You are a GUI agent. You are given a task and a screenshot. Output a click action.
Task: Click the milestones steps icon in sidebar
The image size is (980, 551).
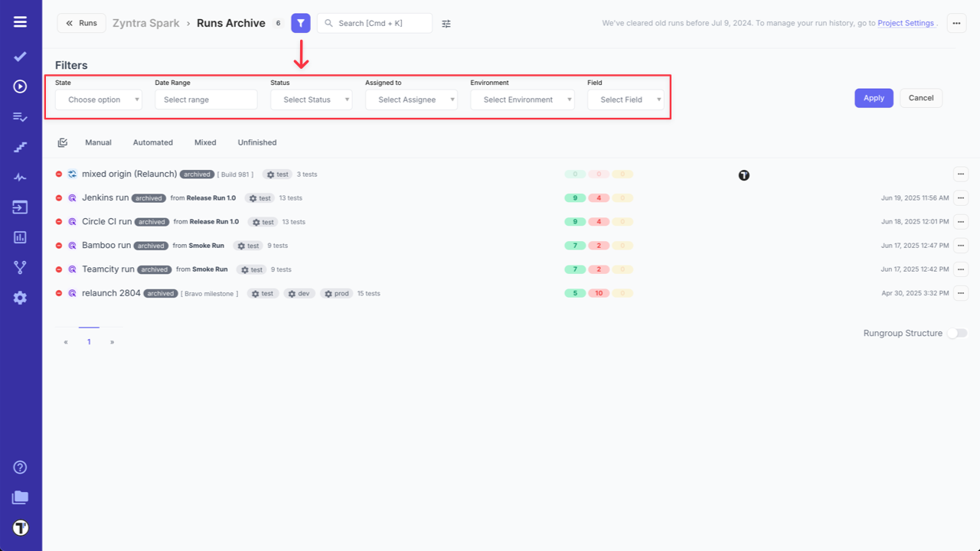[x=20, y=147]
